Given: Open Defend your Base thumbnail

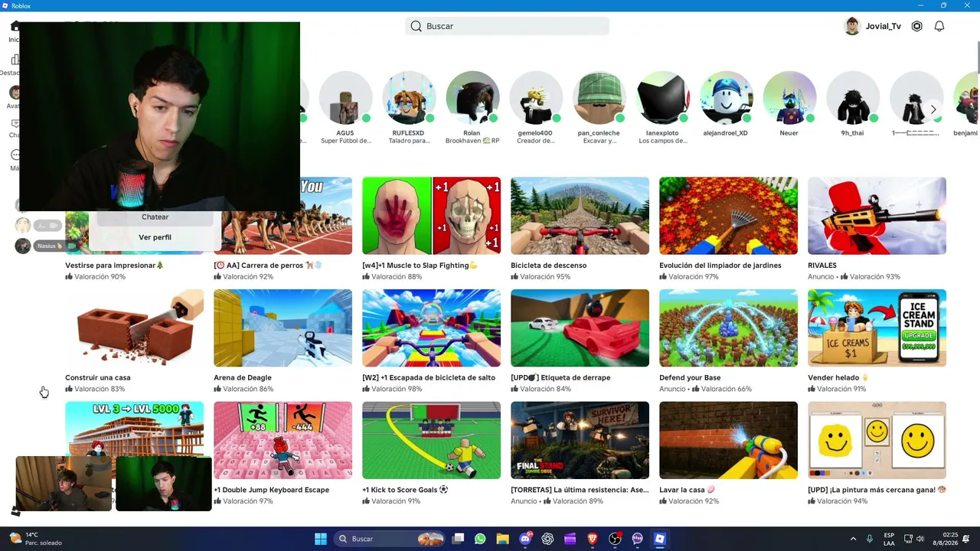Looking at the screenshot, I should (x=729, y=328).
